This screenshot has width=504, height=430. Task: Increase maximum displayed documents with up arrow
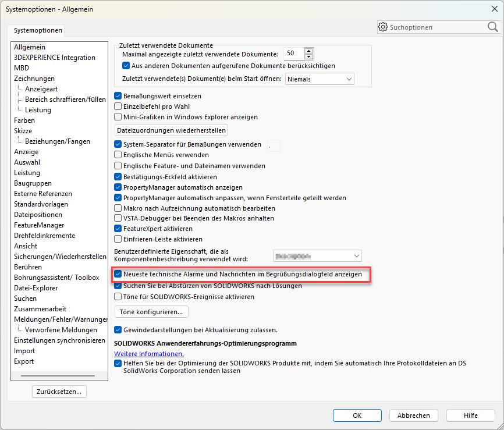(308, 51)
